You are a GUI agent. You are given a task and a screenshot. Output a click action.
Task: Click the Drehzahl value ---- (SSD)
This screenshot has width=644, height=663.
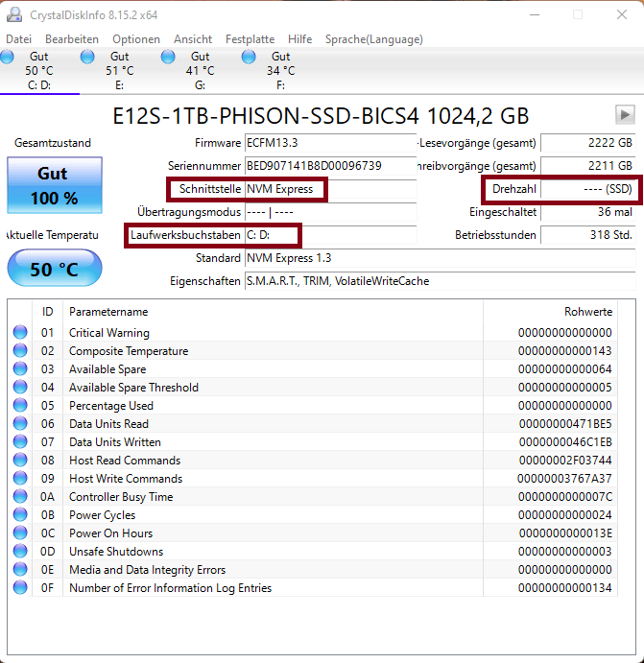coord(587,189)
